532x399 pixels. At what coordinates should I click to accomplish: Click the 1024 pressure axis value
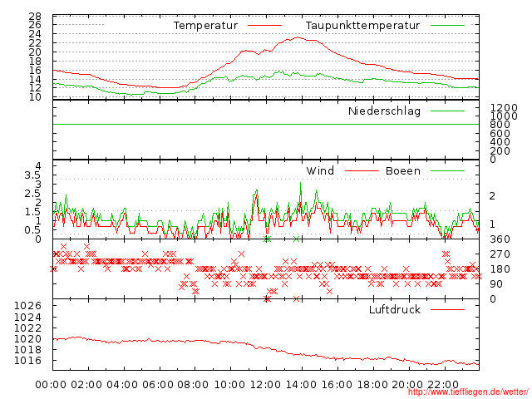[x=27, y=317]
